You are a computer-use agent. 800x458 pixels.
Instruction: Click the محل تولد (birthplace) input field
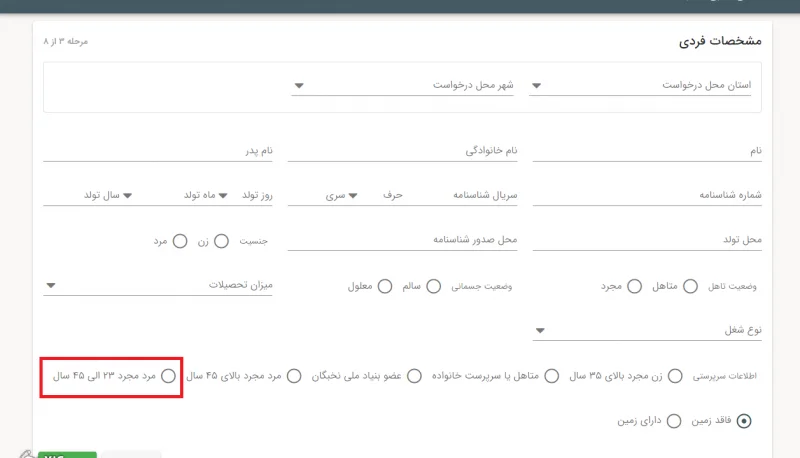click(645, 241)
